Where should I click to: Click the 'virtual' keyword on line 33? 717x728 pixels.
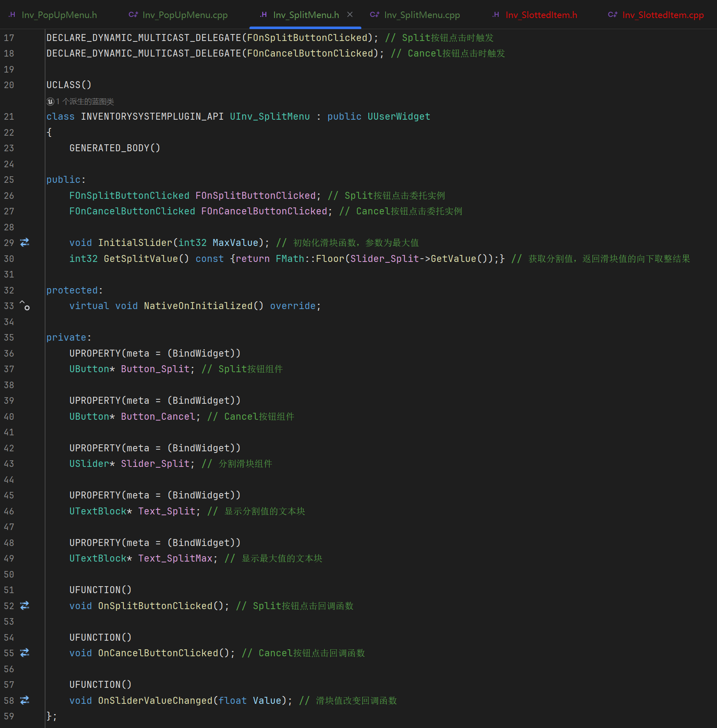[x=89, y=306]
